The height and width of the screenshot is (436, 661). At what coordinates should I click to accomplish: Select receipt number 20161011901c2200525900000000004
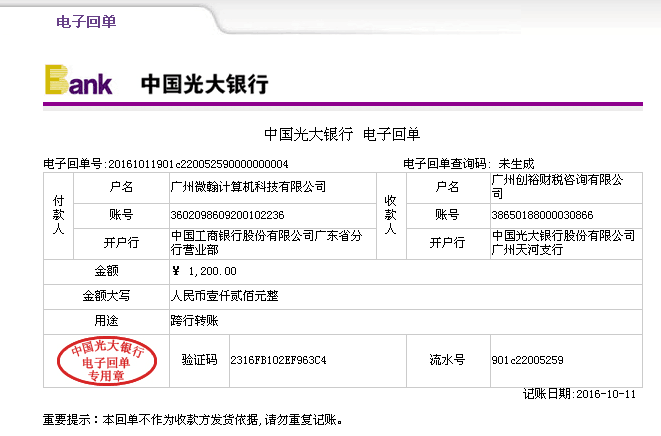198,164
